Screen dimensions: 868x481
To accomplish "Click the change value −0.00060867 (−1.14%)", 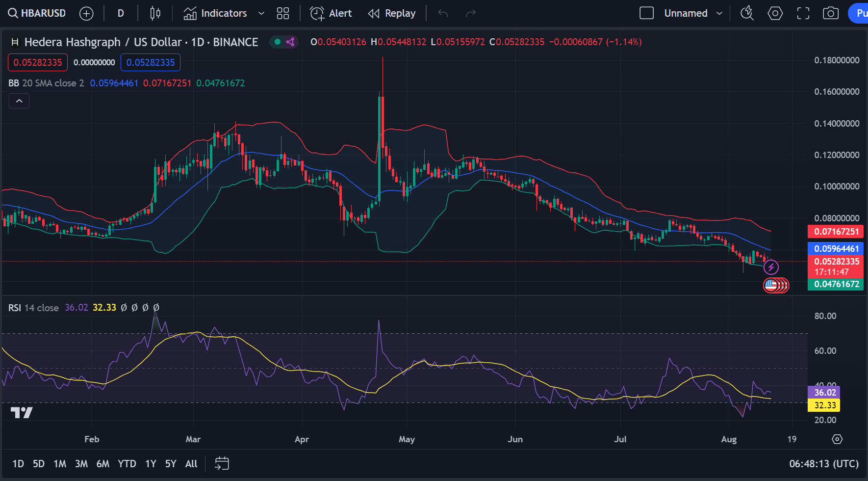I will tap(595, 42).
